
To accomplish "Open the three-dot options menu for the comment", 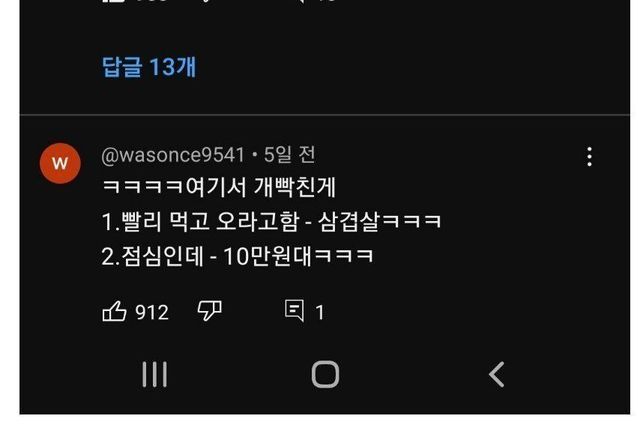I will coord(589,157).
